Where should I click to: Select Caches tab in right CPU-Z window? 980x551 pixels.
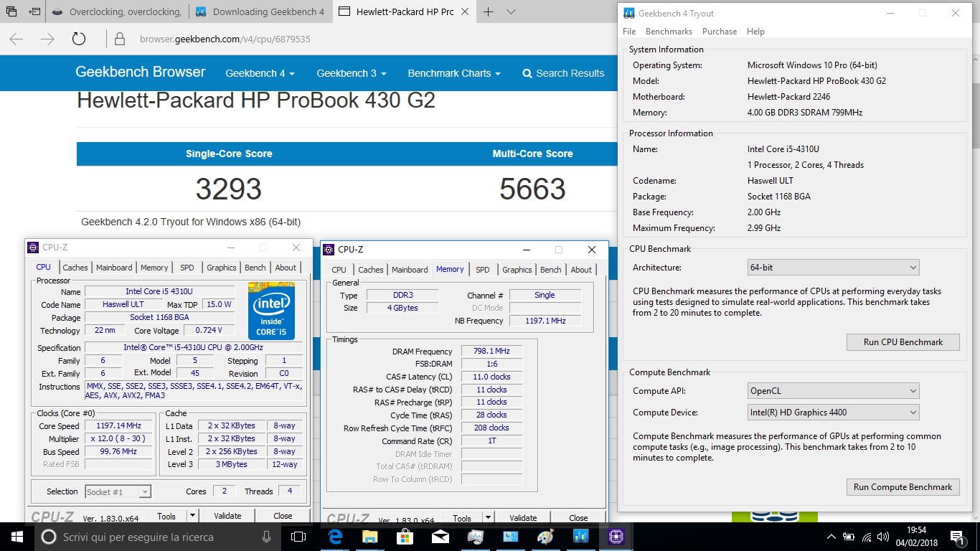371,270
